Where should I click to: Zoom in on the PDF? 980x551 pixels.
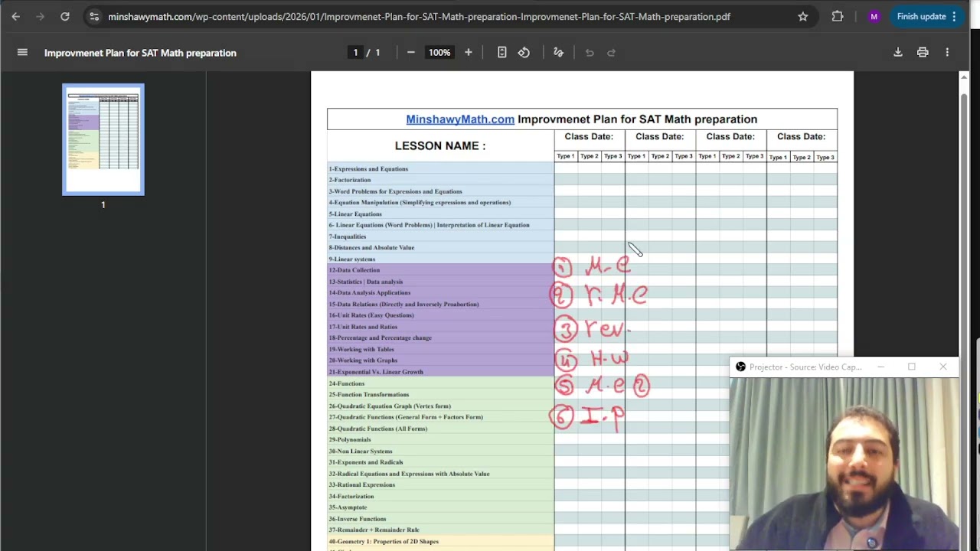[469, 53]
